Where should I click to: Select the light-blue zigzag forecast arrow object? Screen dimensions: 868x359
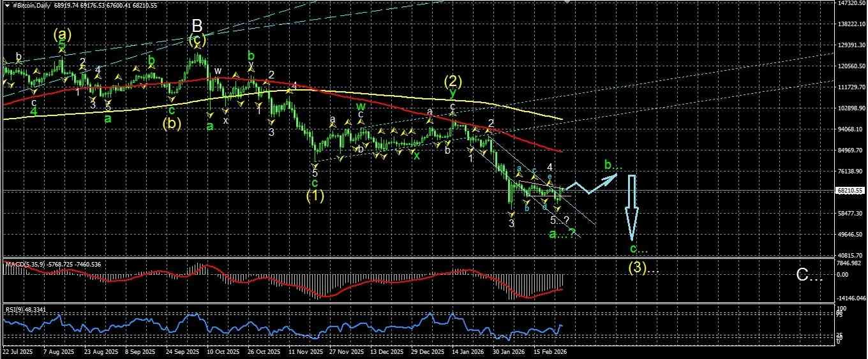click(x=590, y=183)
